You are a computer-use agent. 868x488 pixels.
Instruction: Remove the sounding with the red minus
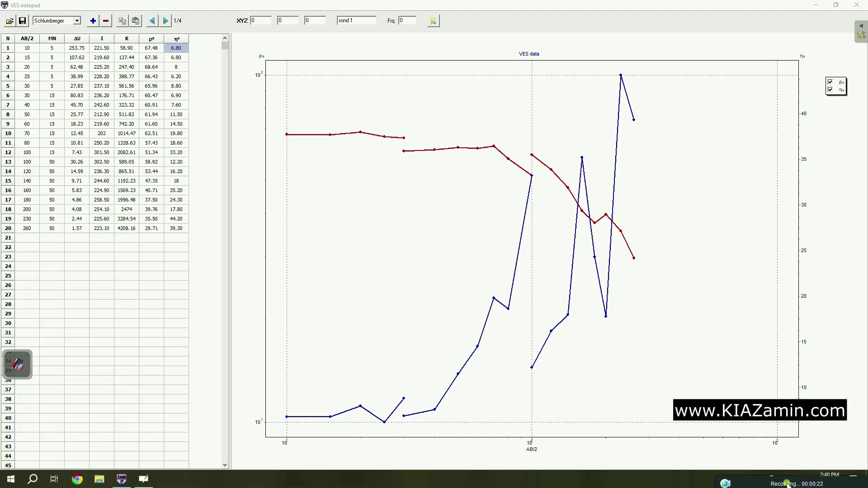pos(106,21)
